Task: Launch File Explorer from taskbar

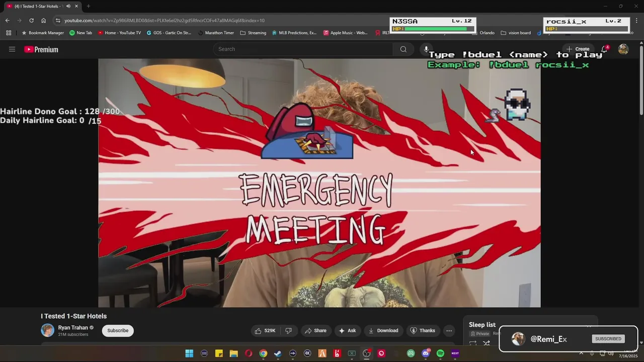Action: [233, 353]
